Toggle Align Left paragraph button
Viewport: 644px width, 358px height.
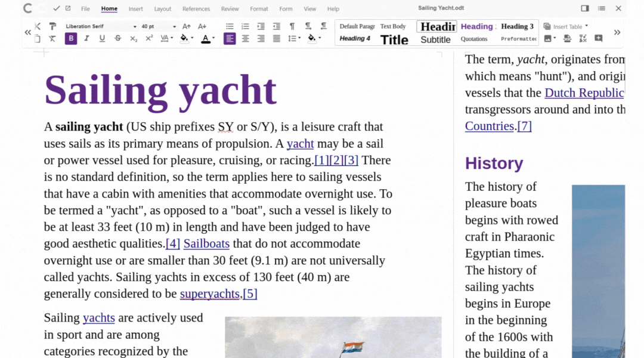click(230, 38)
